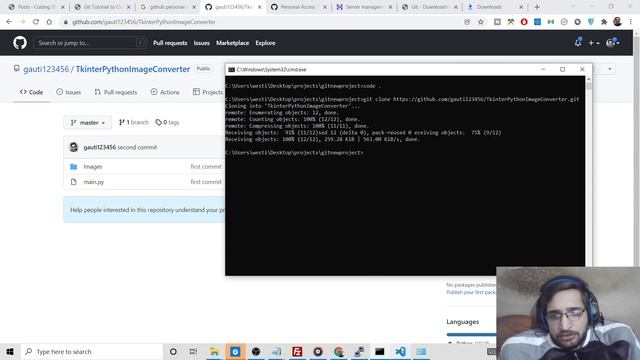Open Visual Studio Code from the taskbar
The width and height of the screenshot is (640, 360).
coord(400,351)
